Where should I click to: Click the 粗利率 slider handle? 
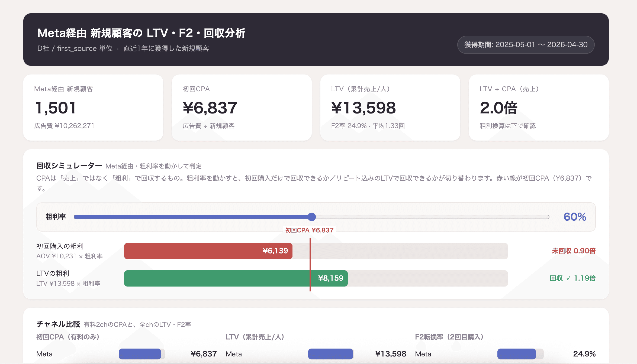(x=312, y=217)
